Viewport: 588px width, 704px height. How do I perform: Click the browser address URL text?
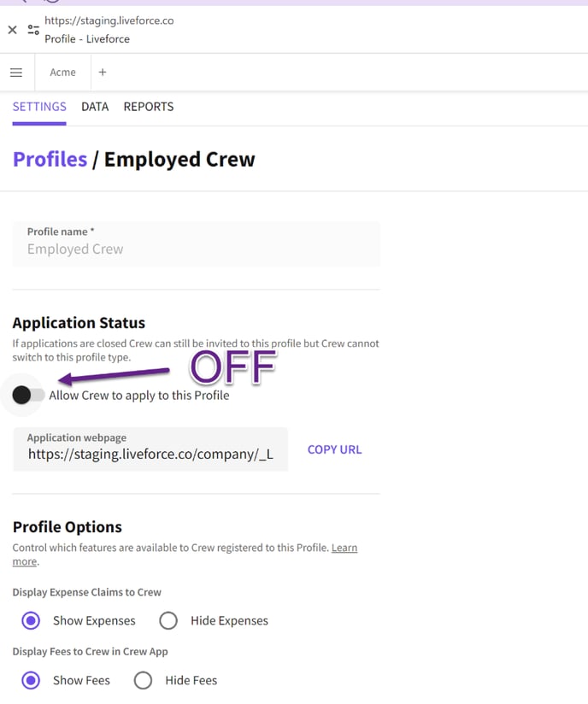click(x=109, y=20)
